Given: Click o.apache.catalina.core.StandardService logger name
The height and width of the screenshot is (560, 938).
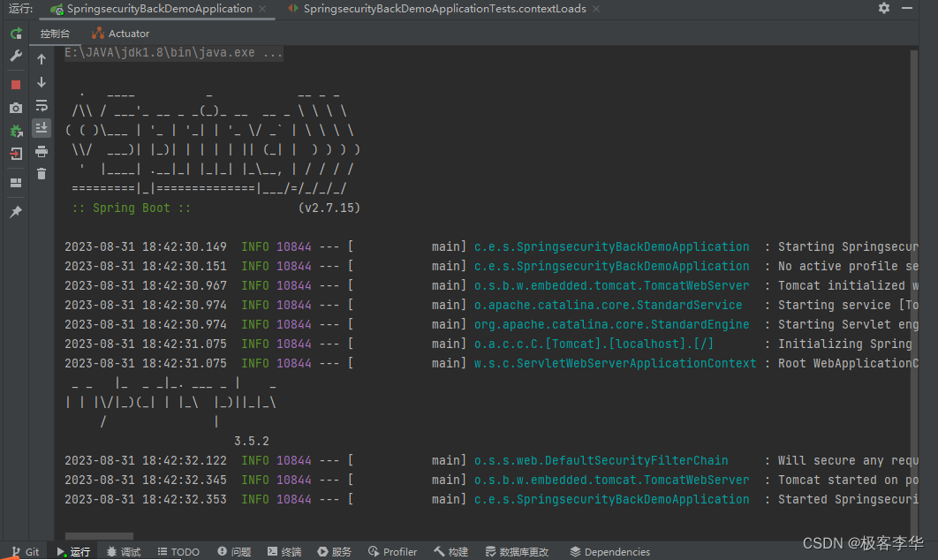Looking at the screenshot, I should click(x=608, y=305).
